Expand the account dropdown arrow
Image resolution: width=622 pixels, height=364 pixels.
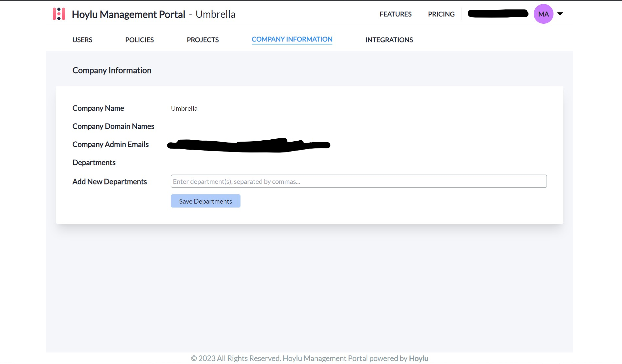click(x=560, y=14)
